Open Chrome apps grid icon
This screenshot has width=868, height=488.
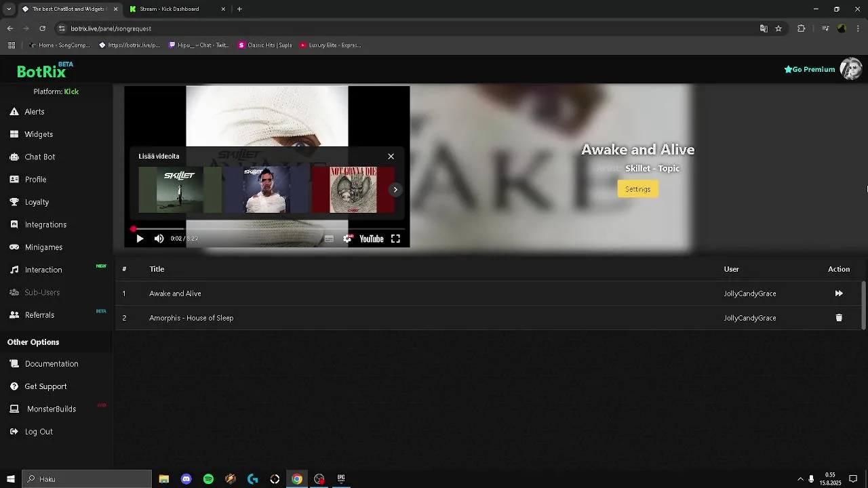[12, 45]
